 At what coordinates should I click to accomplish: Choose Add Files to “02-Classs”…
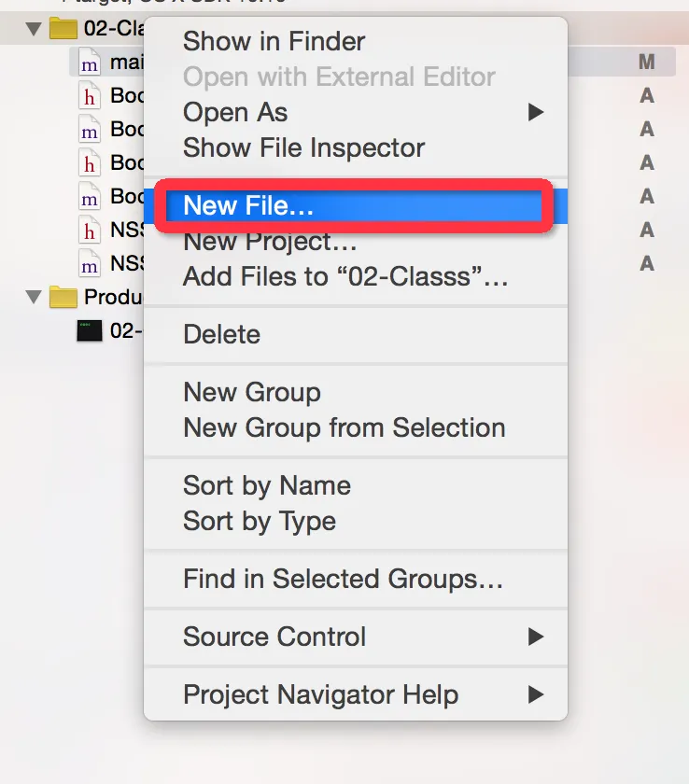(345, 277)
